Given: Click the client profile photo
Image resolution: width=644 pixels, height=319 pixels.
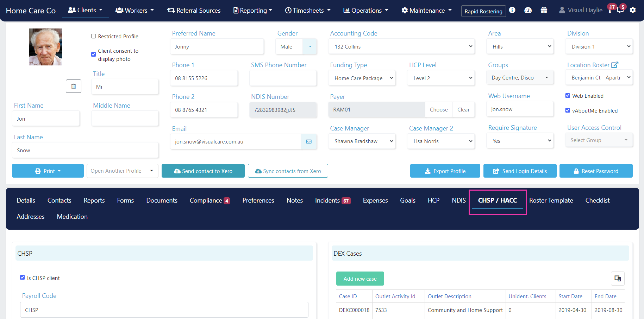Looking at the screenshot, I should [x=46, y=47].
